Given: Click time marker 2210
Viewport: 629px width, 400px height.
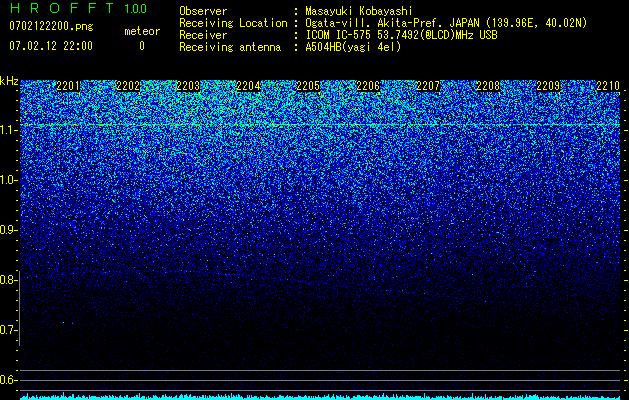Looking at the screenshot, I should 608,86.
